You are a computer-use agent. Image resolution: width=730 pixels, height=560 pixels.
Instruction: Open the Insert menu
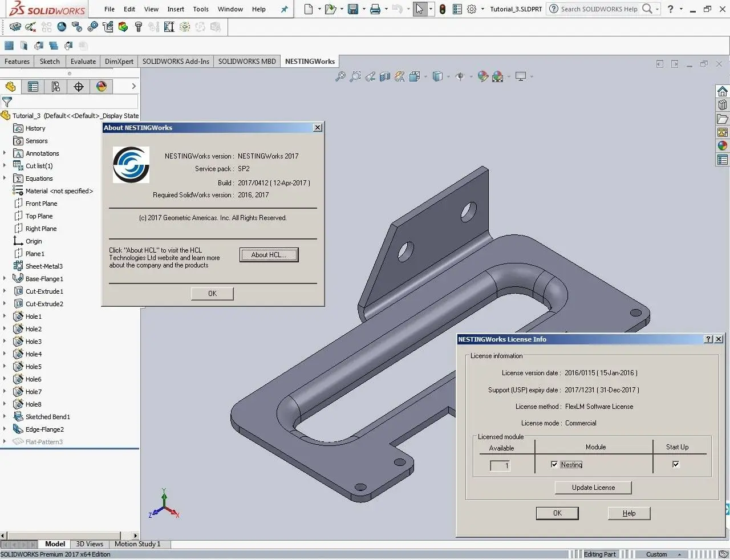[176, 9]
